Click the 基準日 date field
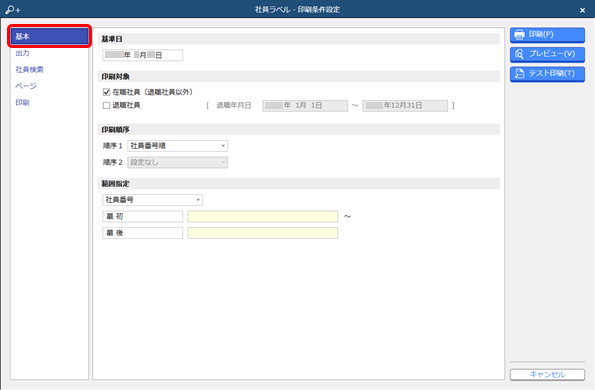 click(142, 55)
